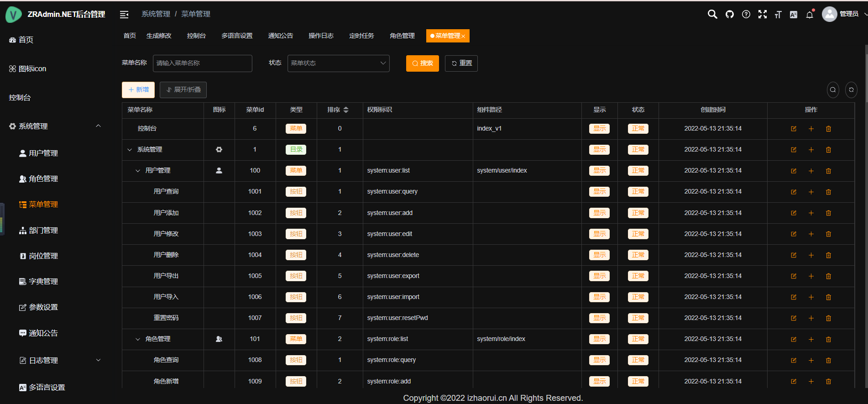868x404 pixels.
Task: Click the font size icon in header
Action: click(778, 15)
